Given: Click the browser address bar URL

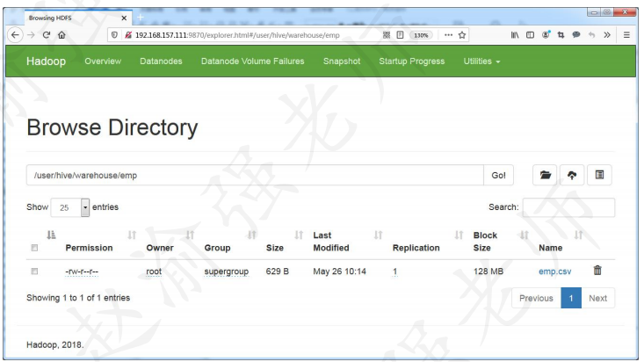Looking at the screenshot, I should 237,35.
